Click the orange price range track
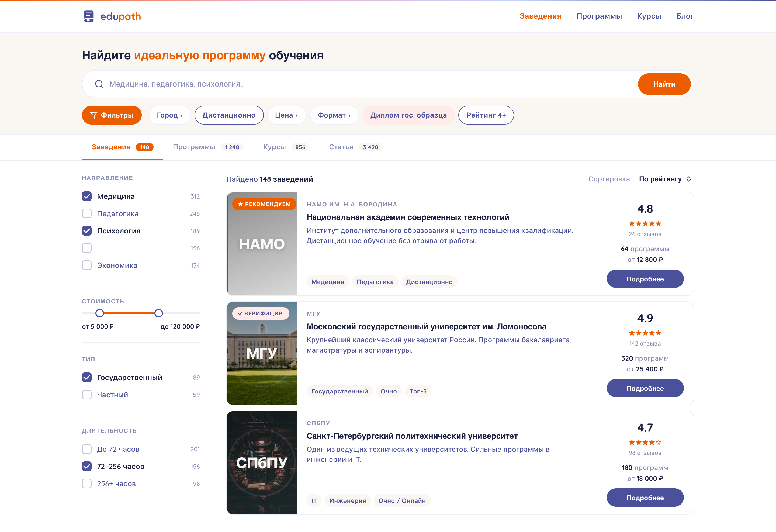This screenshot has width=776, height=532. pos(129,313)
